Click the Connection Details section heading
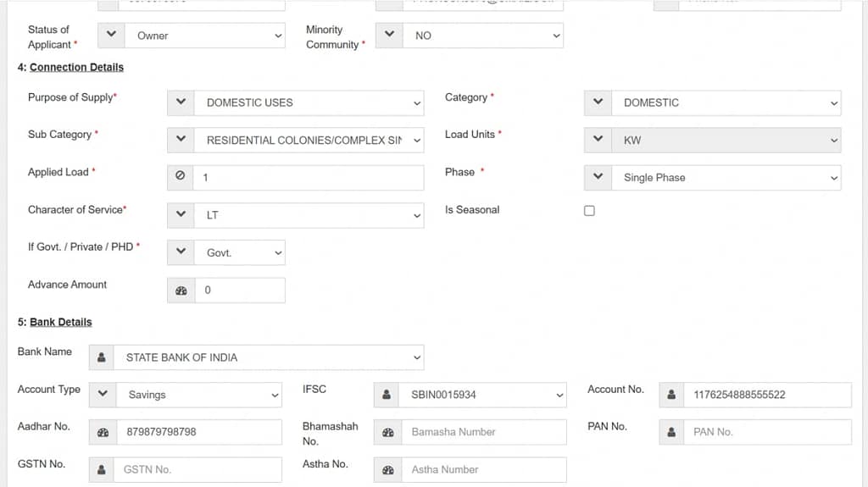This screenshot has width=868, height=487. pos(76,67)
